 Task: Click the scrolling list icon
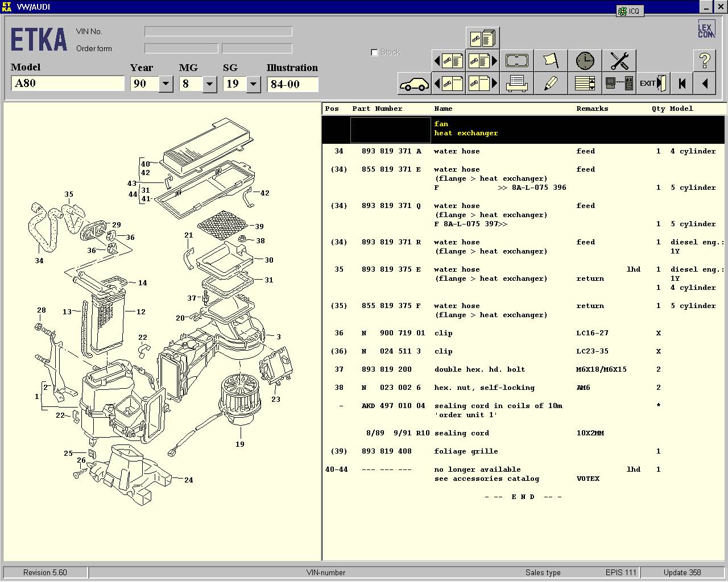(x=585, y=84)
